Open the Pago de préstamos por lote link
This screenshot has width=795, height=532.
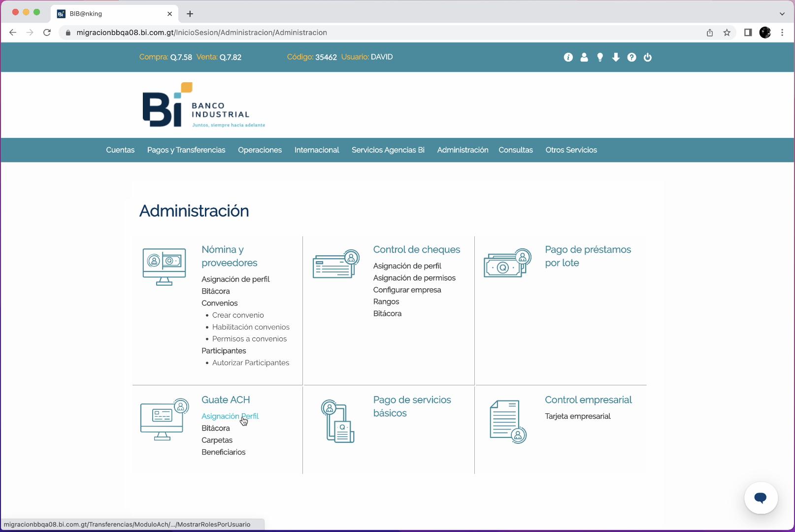click(588, 256)
